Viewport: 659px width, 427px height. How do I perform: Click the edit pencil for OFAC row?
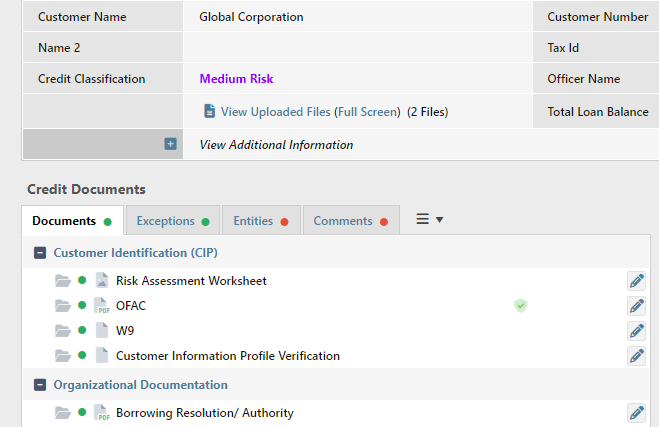tap(636, 306)
